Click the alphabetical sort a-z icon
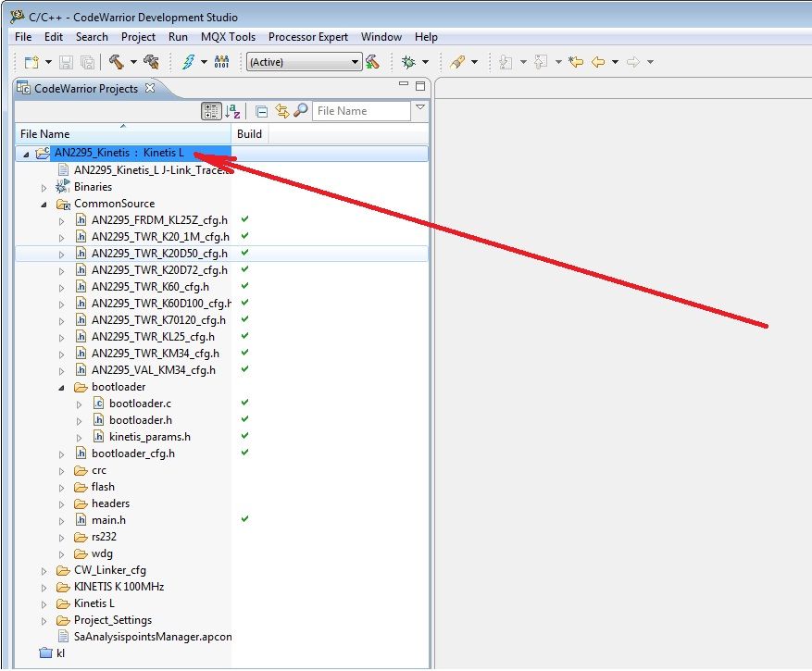 (x=232, y=111)
